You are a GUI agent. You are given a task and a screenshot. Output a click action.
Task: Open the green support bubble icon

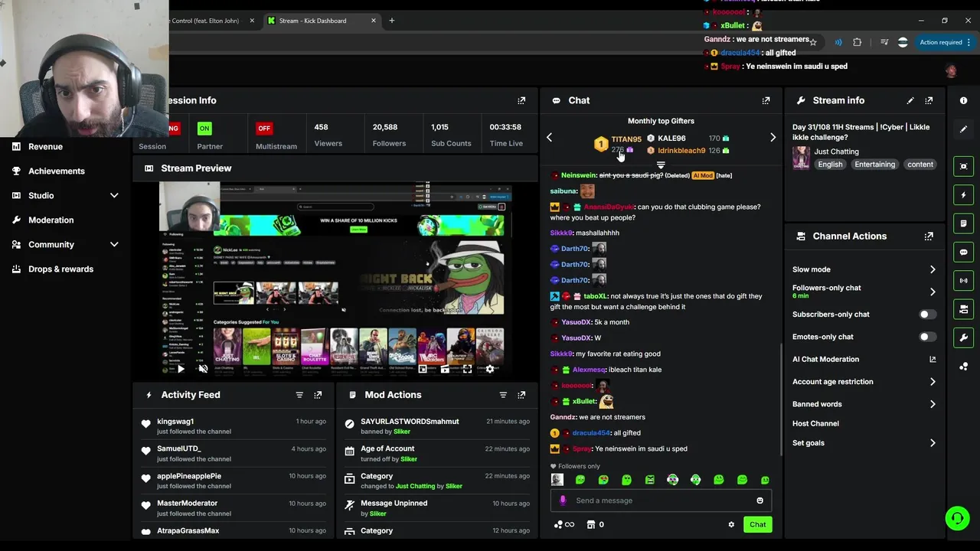pyautogui.click(x=957, y=518)
